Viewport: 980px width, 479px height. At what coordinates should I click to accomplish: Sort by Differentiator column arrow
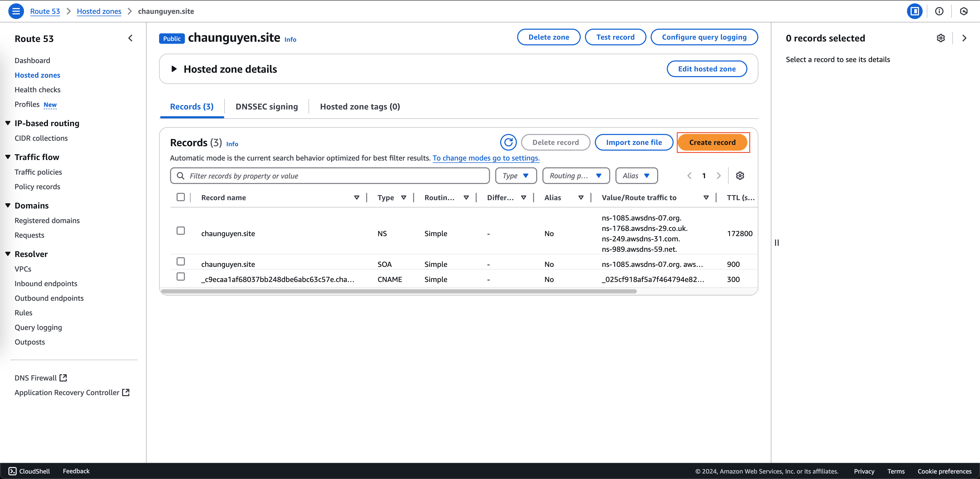tap(523, 198)
